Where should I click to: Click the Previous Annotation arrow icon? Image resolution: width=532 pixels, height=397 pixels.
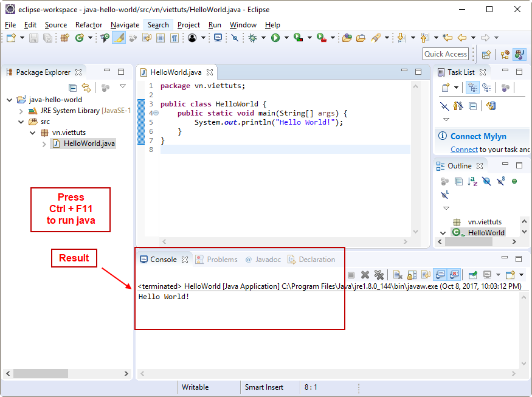[x=424, y=38]
